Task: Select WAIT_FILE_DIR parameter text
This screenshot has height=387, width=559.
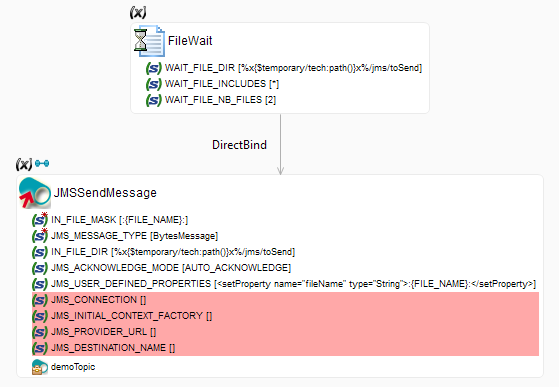Action: (293, 68)
